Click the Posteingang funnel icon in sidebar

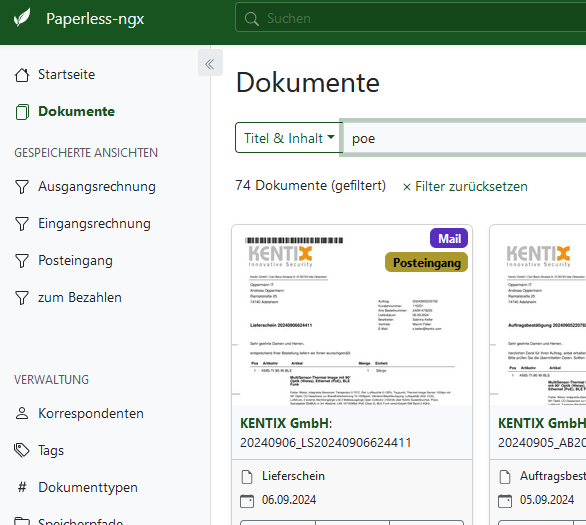point(22,261)
